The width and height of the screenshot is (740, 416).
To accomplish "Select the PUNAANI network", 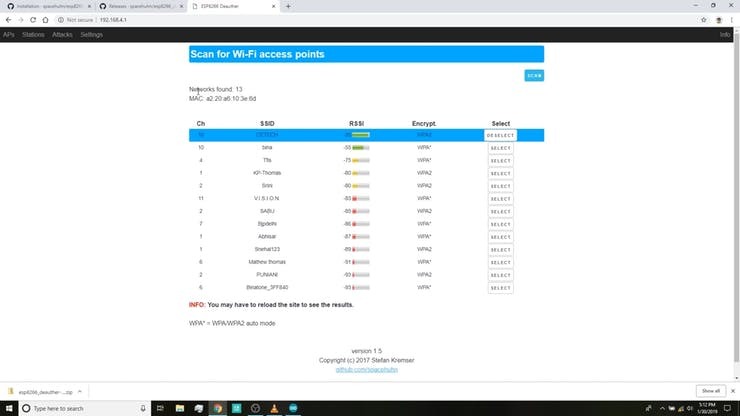I will (501, 275).
